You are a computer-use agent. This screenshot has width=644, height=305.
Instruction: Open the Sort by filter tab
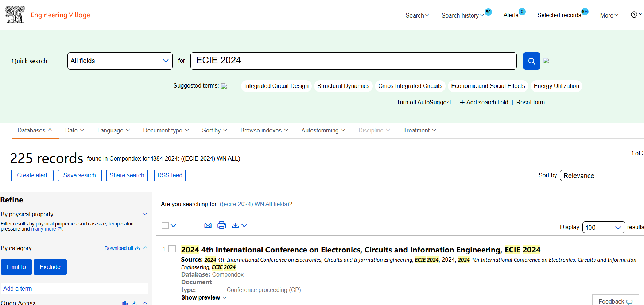[x=215, y=130]
